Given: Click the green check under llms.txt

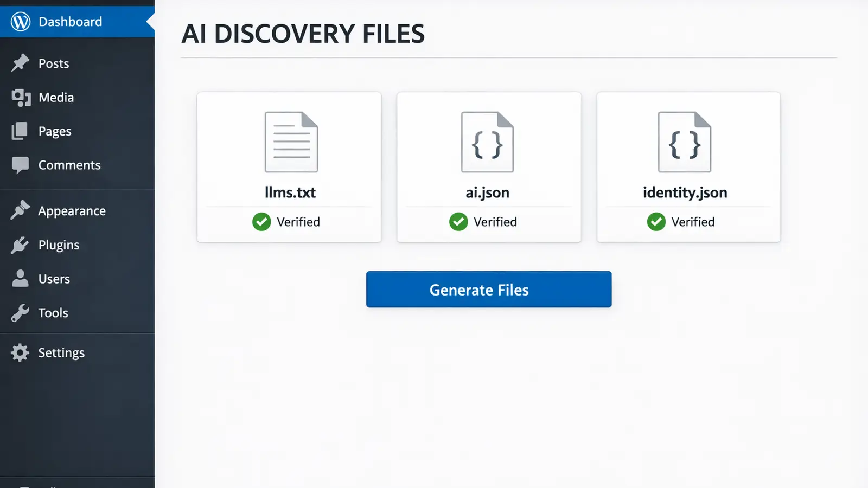Looking at the screenshot, I should 261,222.
